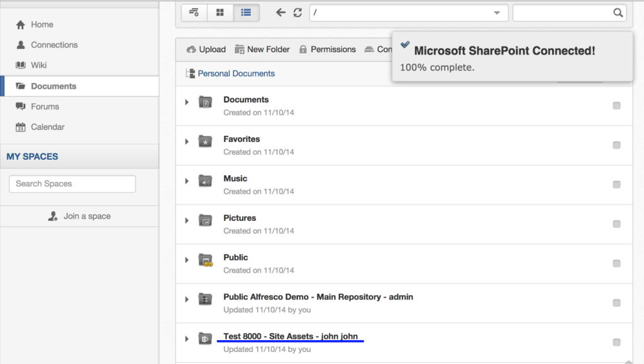The width and height of the screenshot is (644, 364).
Task: Expand the Favorites folder
Action: 187,142
